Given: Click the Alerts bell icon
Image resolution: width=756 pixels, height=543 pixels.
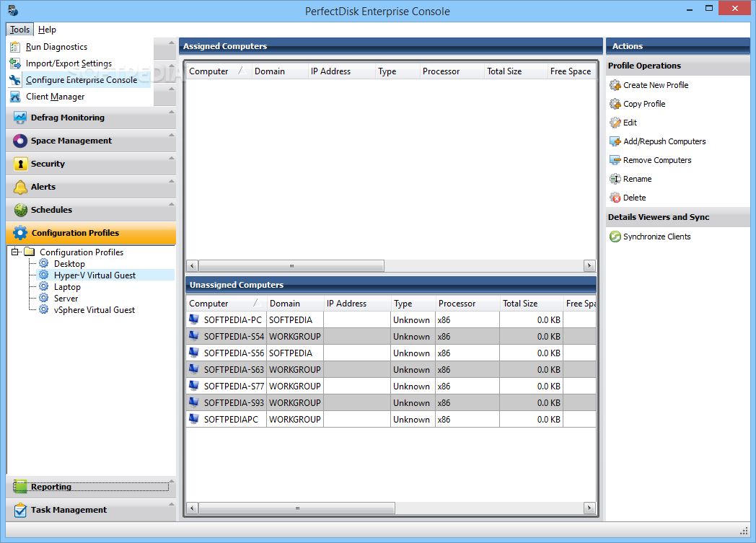Looking at the screenshot, I should (x=20, y=187).
